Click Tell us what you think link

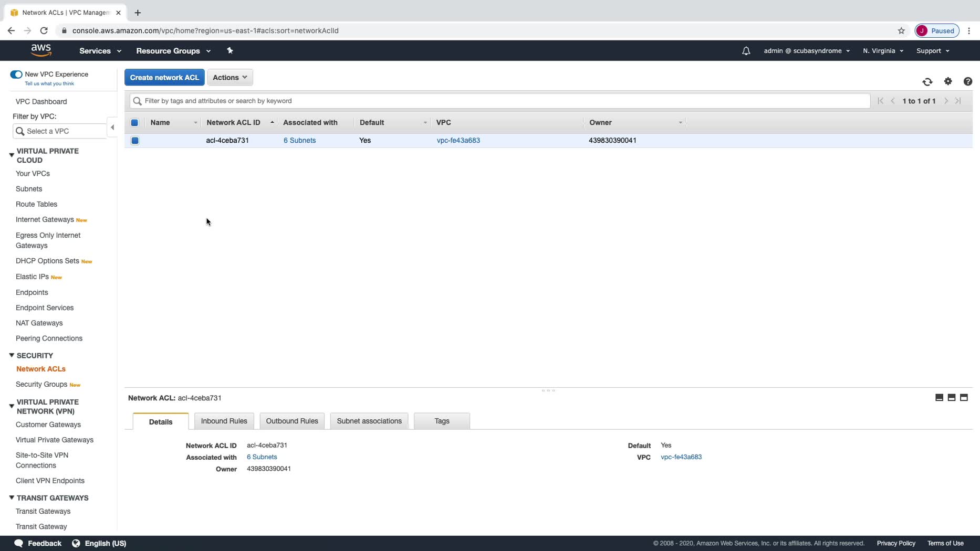point(49,83)
